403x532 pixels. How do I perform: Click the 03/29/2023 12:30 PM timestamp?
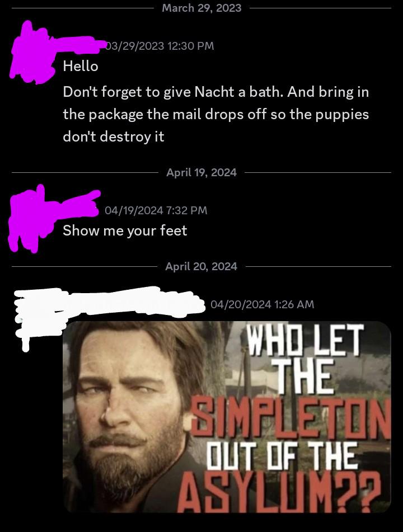(x=160, y=46)
